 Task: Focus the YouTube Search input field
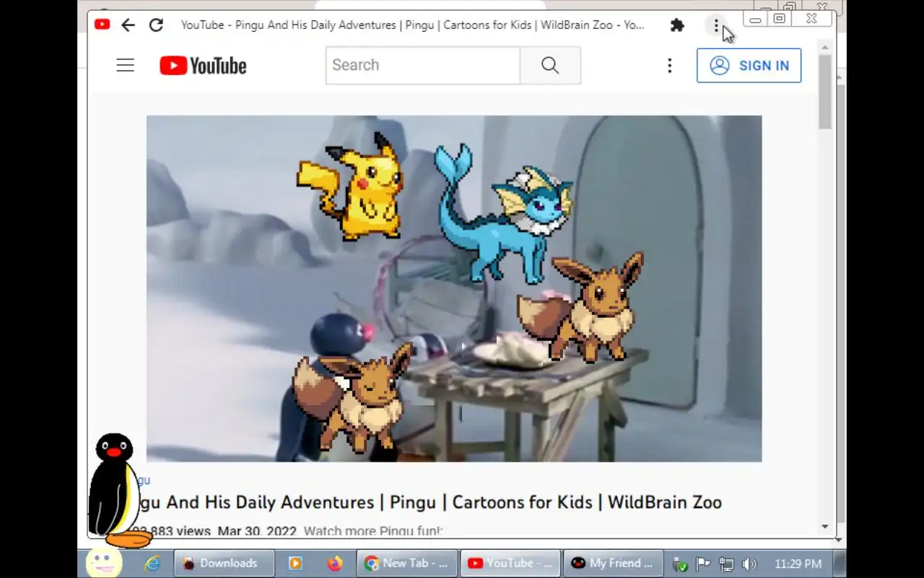coord(423,65)
